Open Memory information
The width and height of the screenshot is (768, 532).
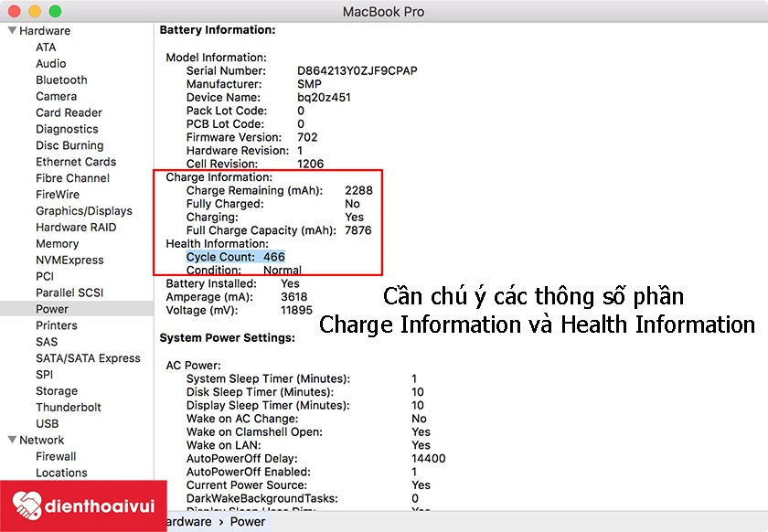(x=57, y=244)
